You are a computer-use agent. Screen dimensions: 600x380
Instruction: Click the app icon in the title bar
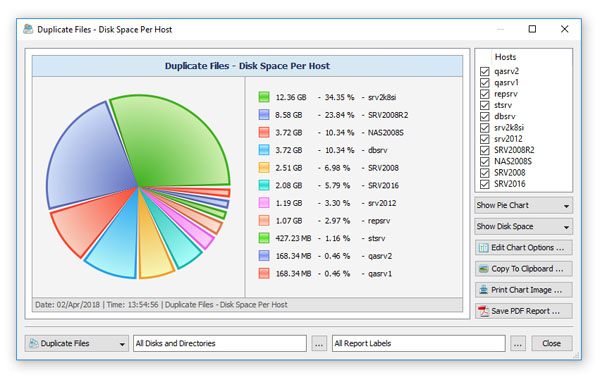coord(28,29)
